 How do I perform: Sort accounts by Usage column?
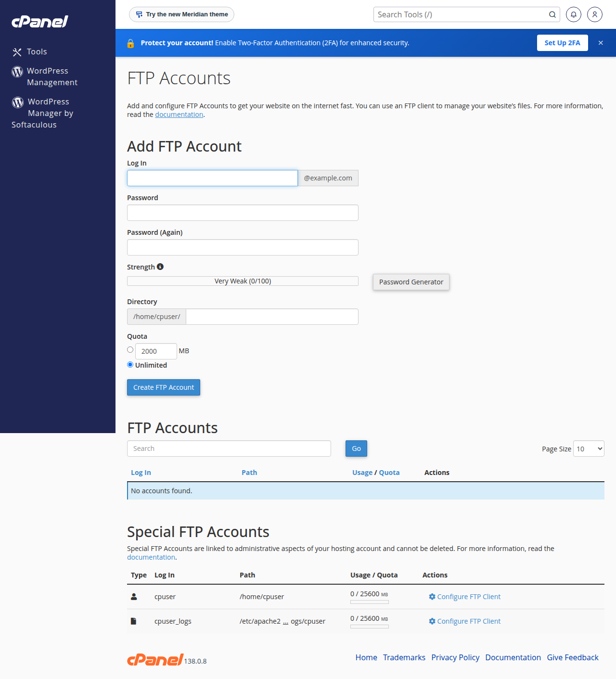(x=362, y=473)
